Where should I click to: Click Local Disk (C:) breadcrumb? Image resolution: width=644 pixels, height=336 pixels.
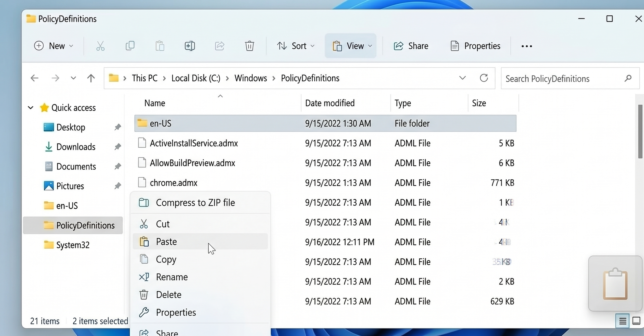pos(196,78)
